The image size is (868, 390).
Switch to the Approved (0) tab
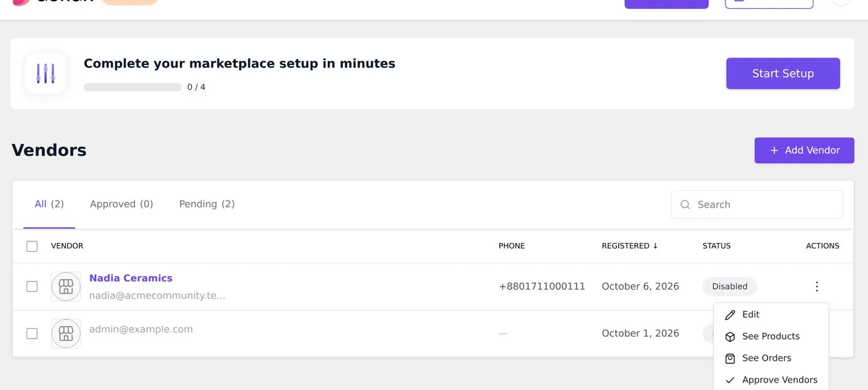pyautogui.click(x=122, y=204)
